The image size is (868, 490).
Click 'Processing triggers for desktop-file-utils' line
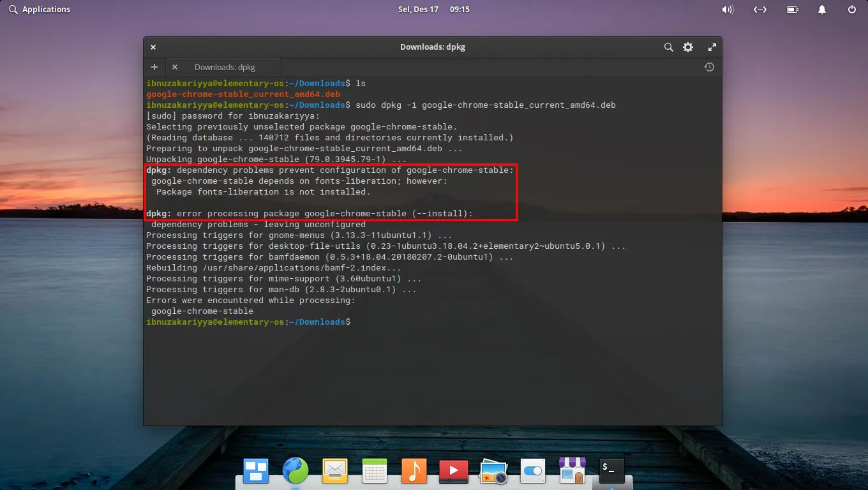(386, 246)
